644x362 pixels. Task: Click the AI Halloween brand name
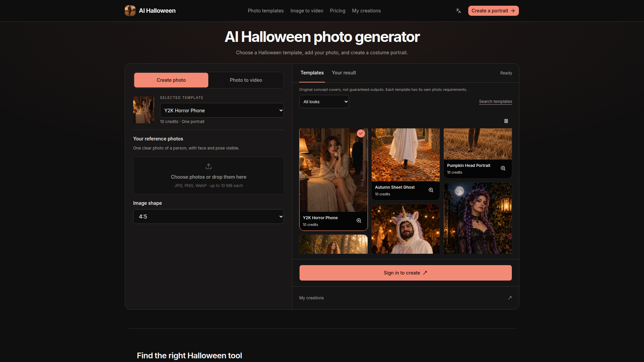coord(157,11)
